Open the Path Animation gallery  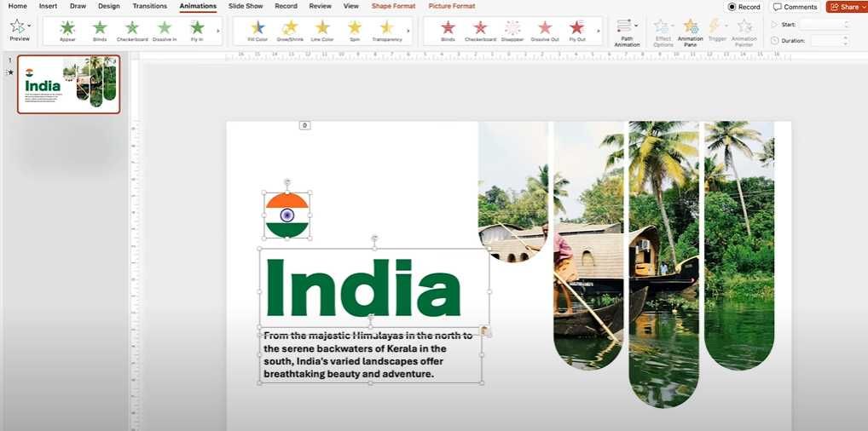coord(627,33)
